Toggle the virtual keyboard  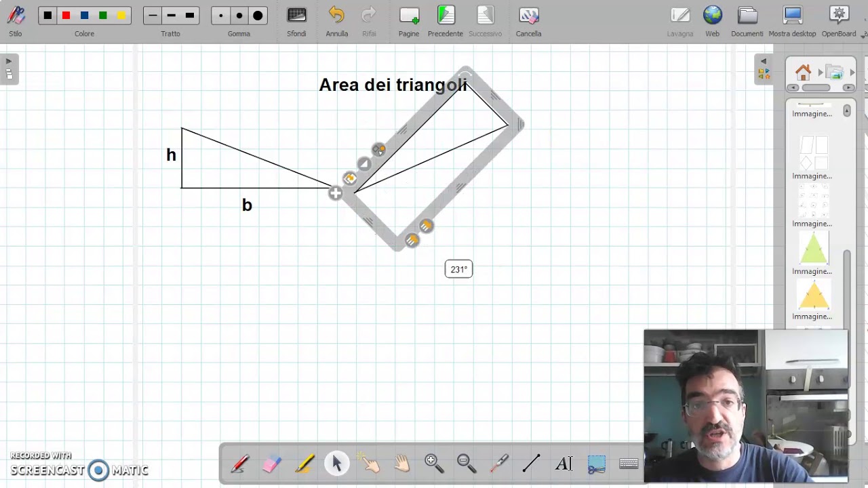pyautogui.click(x=629, y=464)
